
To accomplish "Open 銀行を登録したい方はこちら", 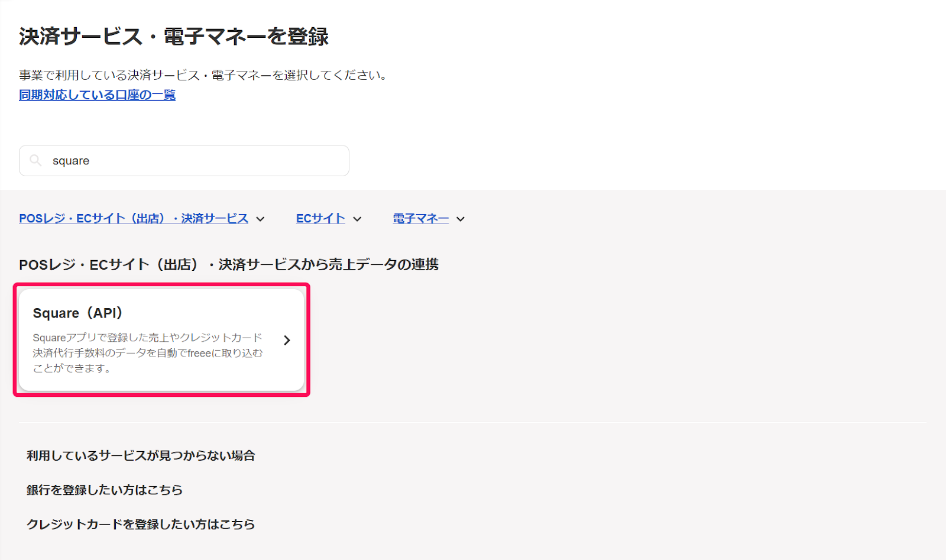I will point(105,490).
